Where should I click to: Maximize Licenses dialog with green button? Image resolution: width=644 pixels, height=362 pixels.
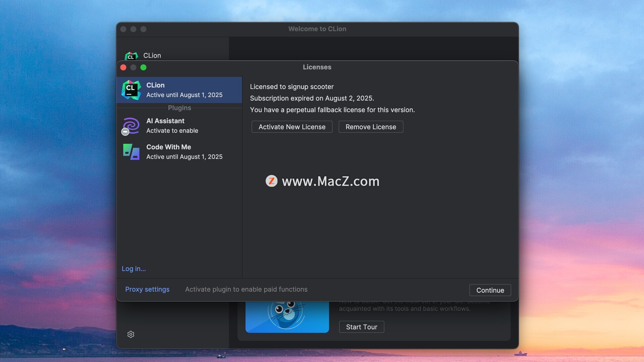pos(143,67)
